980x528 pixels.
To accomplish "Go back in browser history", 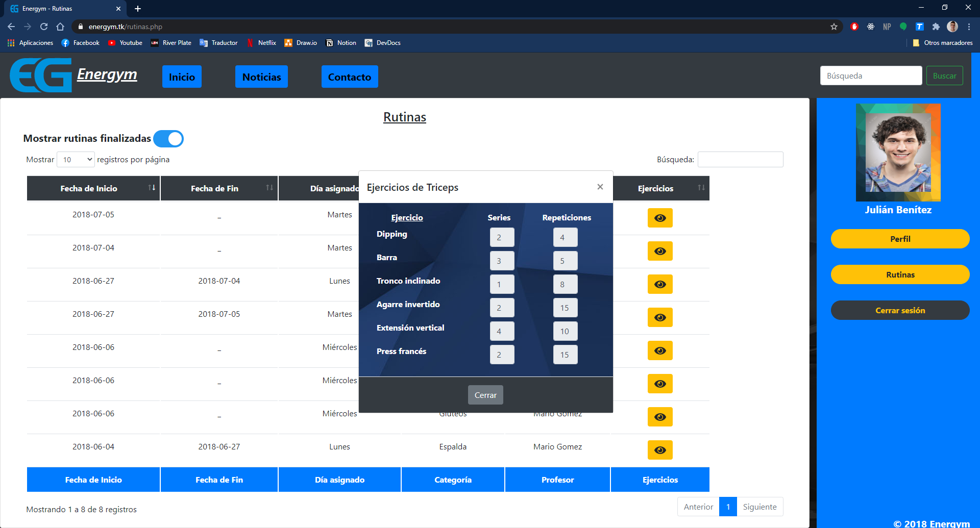I will click(x=11, y=27).
